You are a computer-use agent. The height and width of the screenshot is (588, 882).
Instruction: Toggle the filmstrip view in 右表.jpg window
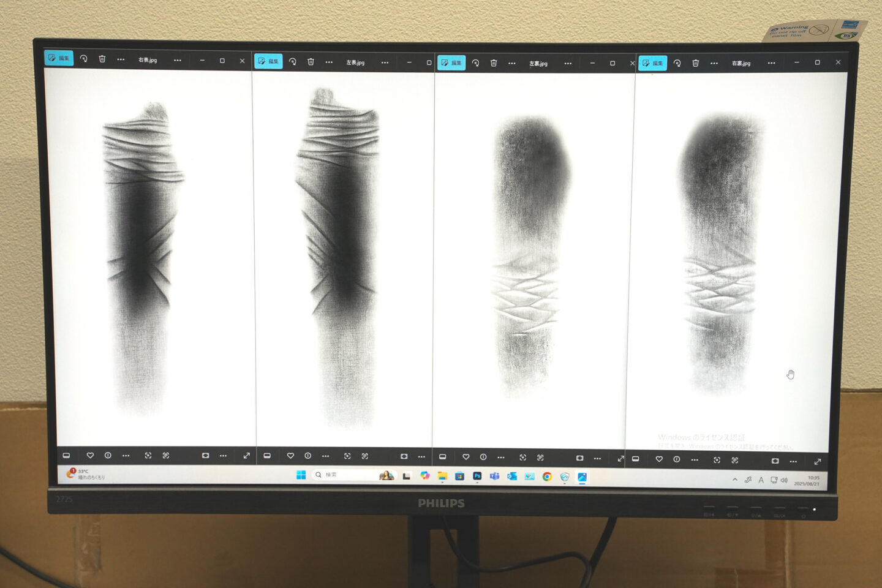point(66,456)
